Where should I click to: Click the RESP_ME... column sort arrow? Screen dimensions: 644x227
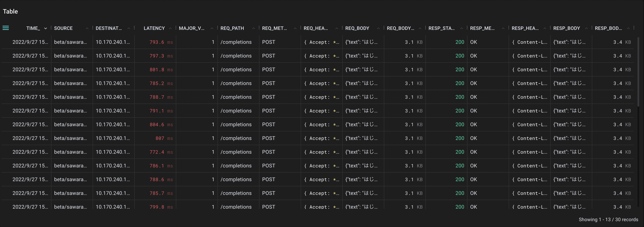503,29
